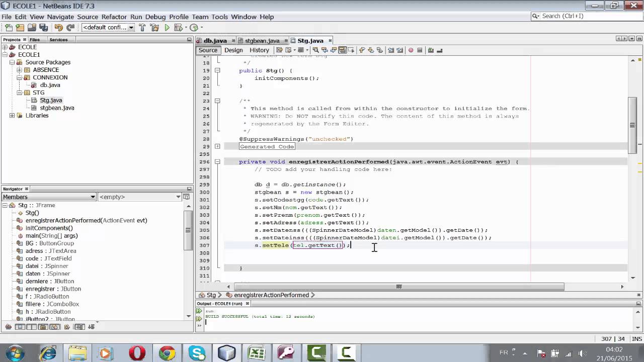This screenshot has width=644, height=362.
Task: Open the Refactor menu
Action: point(114,17)
